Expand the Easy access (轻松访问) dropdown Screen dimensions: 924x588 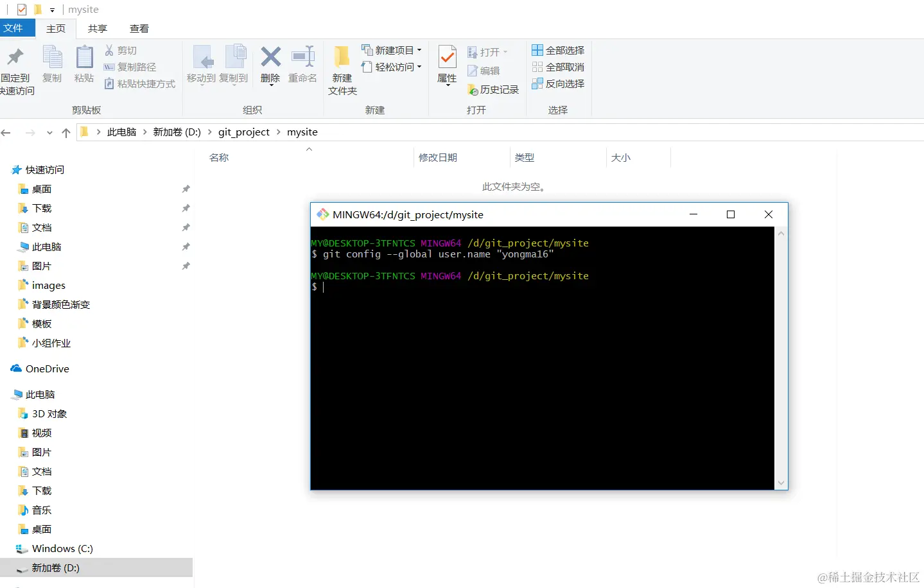point(419,67)
